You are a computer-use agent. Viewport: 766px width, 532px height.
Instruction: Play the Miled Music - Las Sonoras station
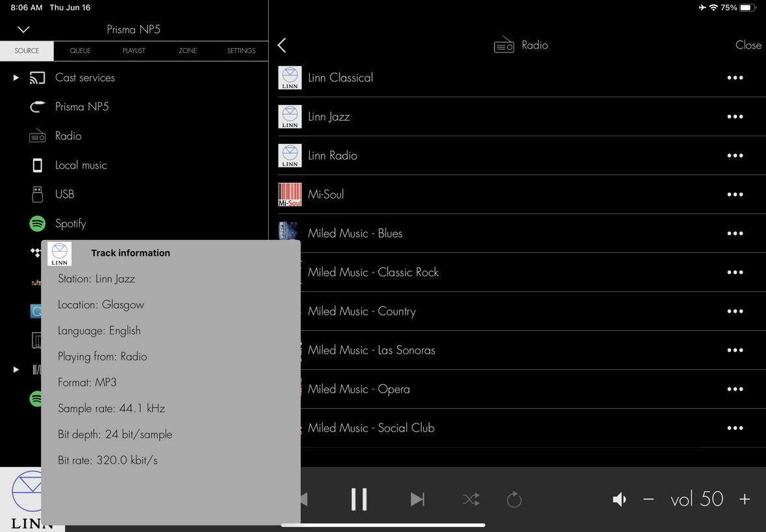pos(371,350)
